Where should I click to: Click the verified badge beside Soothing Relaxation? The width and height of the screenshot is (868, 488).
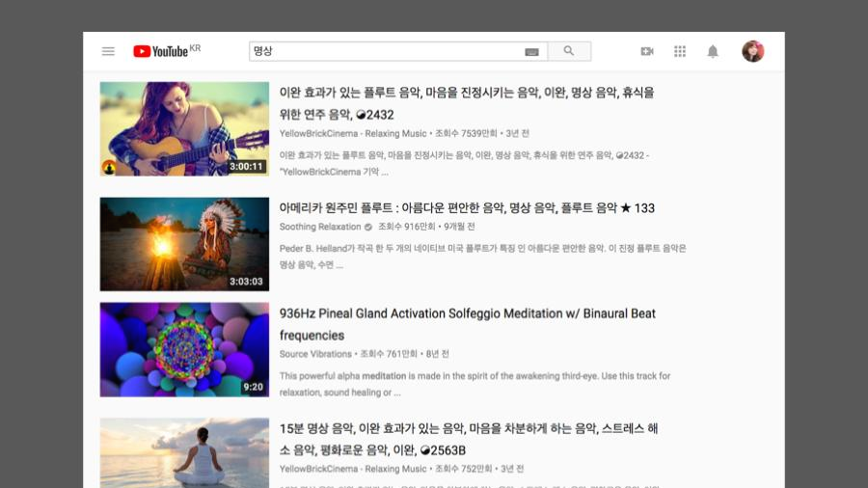(x=368, y=227)
